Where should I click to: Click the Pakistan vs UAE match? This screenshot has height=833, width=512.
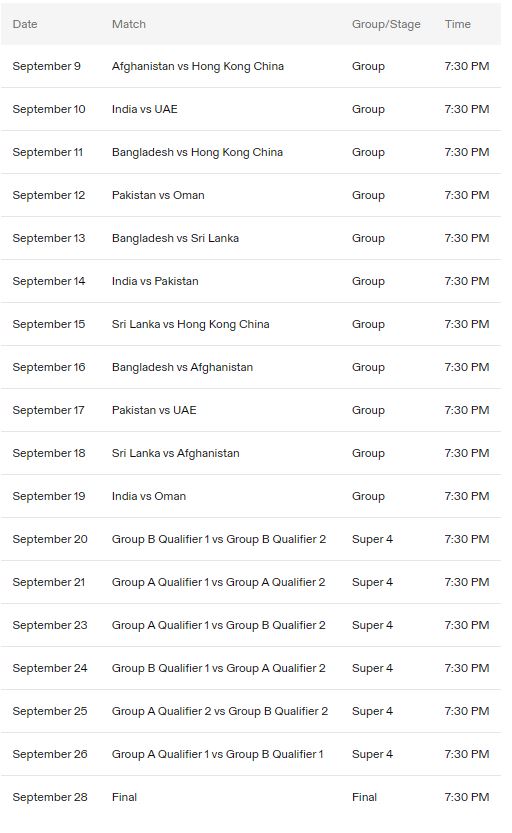coord(154,410)
